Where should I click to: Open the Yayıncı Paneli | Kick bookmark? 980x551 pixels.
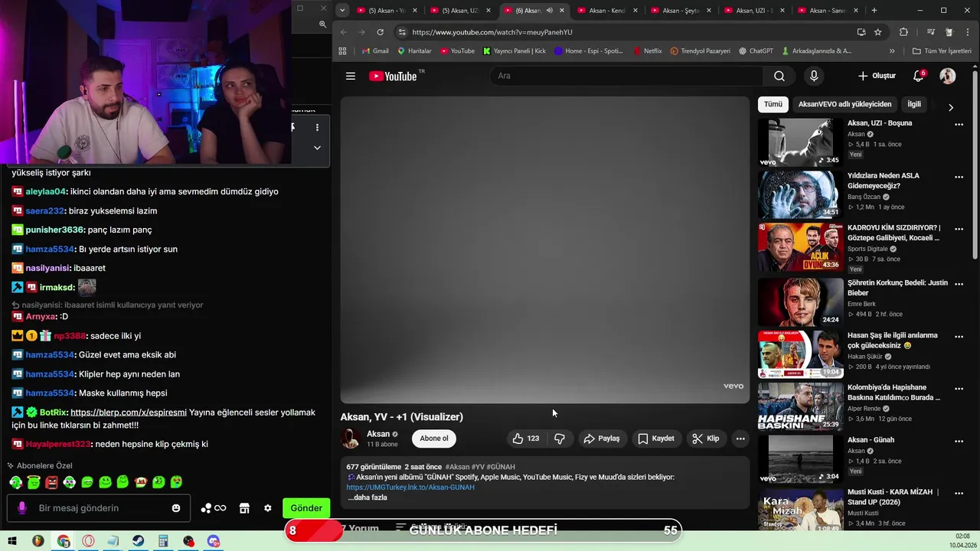514,51
